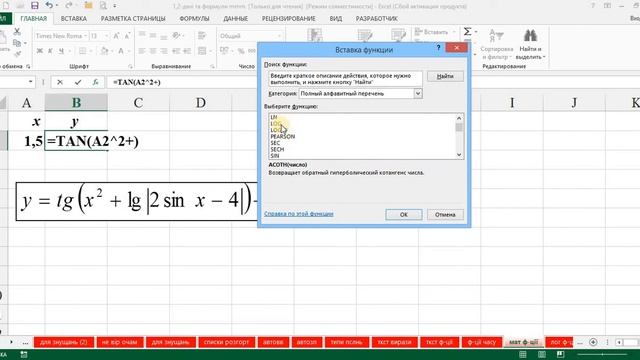Viewport: 640px width, 360px height.
Task: Open the ВИД ribbon tab
Action: click(x=336, y=19)
